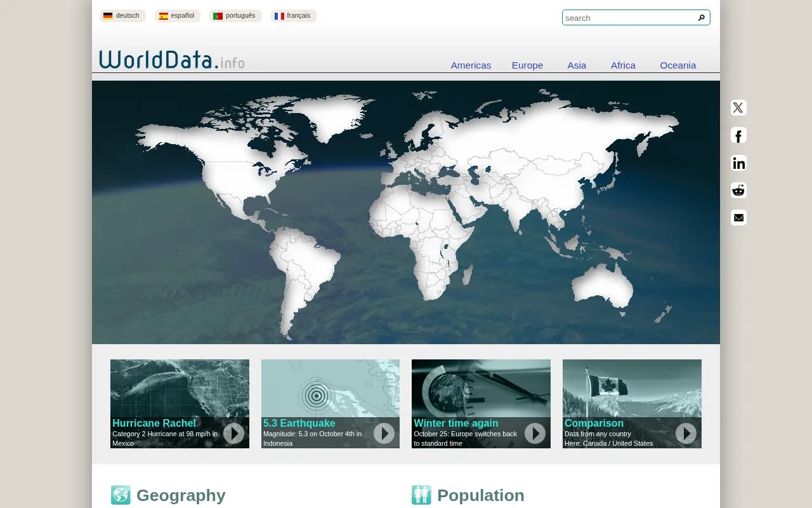Click the Geography globe icon
Screen dimensions: 812x508
click(121, 495)
